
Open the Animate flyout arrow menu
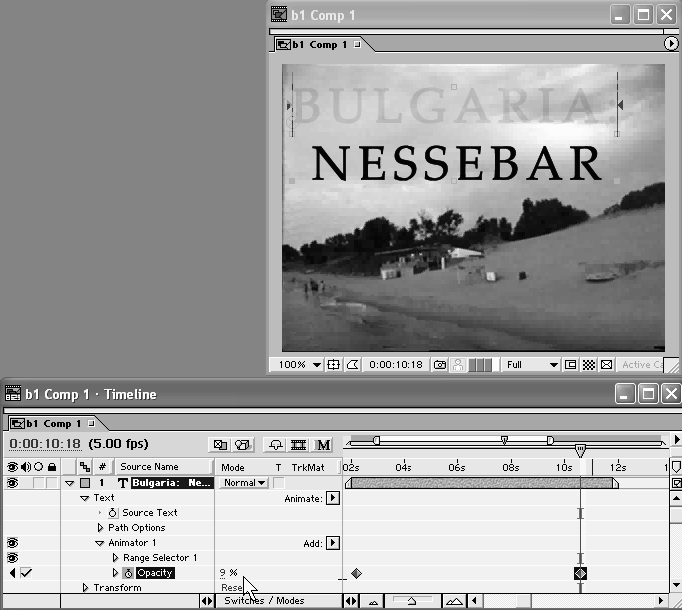pyautogui.click(x=333, y=498)
